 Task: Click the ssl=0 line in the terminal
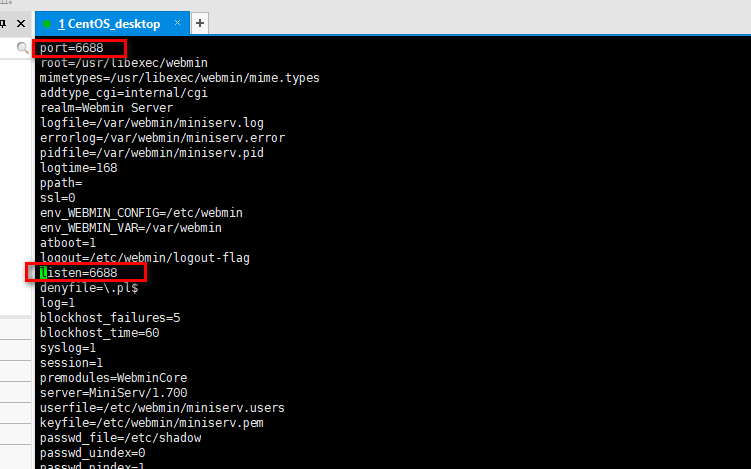point(57,197)
